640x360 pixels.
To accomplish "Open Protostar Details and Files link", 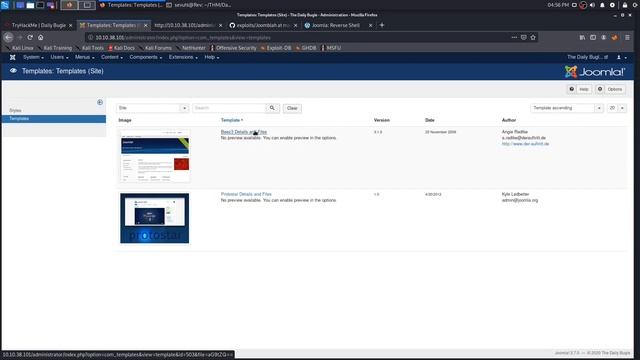I will [x=246, y=194].
